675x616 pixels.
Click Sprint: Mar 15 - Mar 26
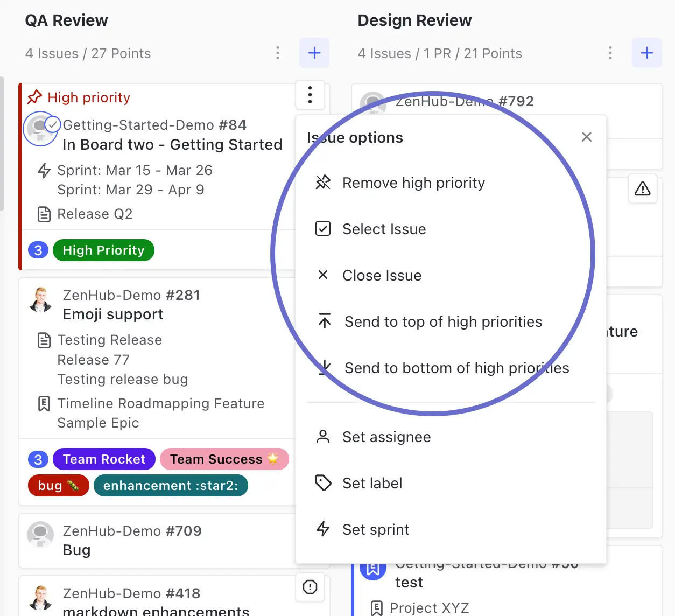[x=135, y=170]
